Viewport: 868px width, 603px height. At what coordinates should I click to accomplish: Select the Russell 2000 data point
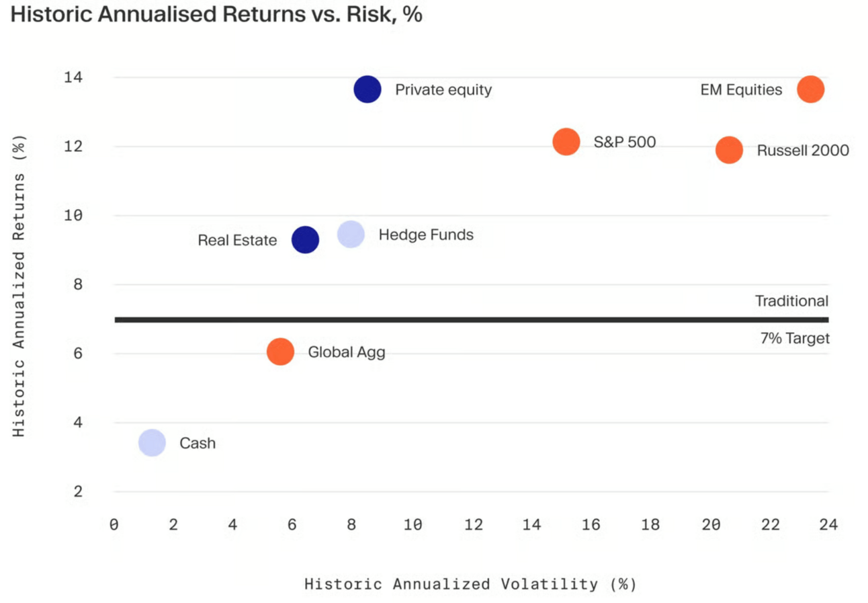tap(729, 150)
